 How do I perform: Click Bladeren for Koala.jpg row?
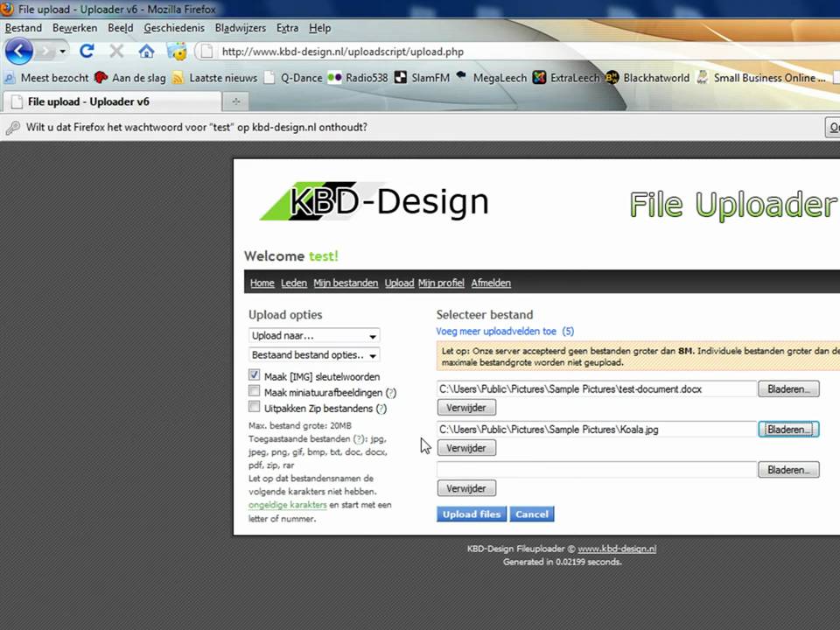(788, 429)
